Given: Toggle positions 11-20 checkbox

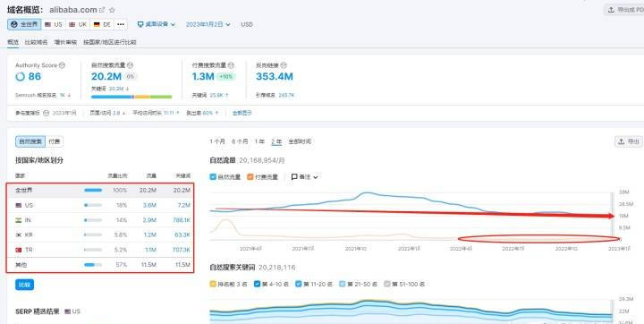Looking at the screenshot, I should [299, 284].
